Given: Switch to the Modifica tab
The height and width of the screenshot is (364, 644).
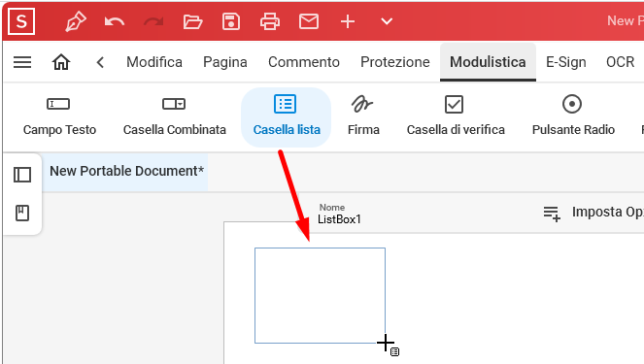Looking at the screenshot, I should point(154,62).
